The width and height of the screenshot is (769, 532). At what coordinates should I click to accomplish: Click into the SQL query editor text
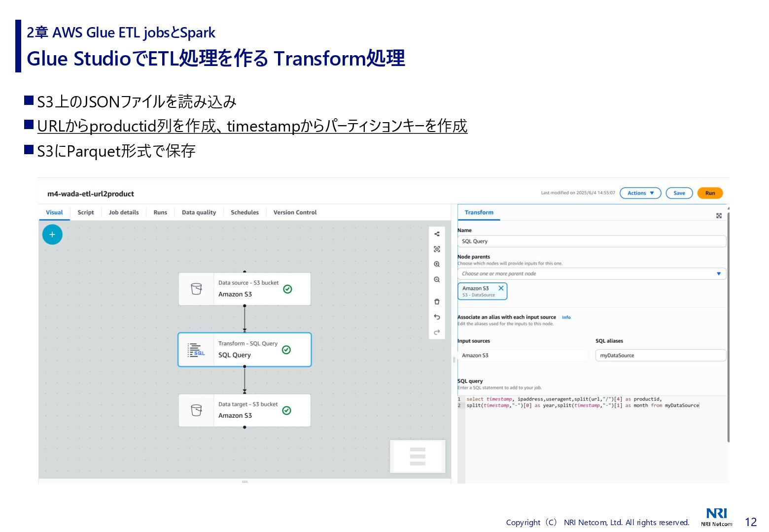(x=583, y=402)
